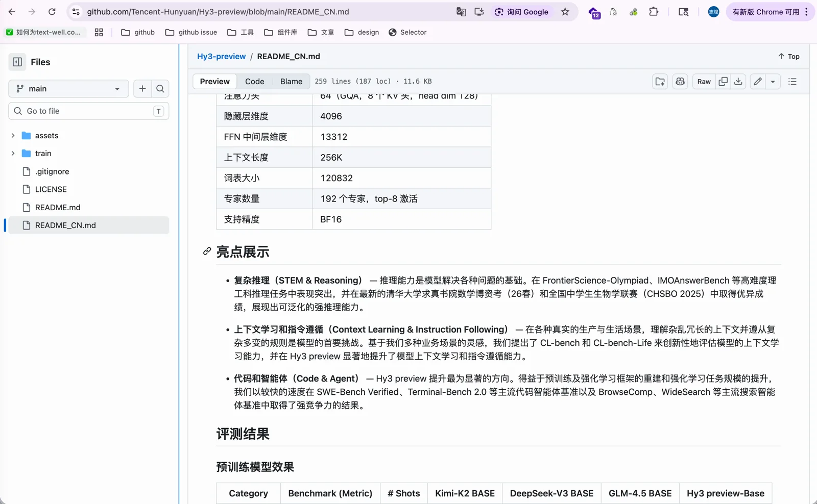Image resolution: width=817 pixels, height=504 pixels.
Task: Copy link to the 亮点展示 heading
Action: 207,251
